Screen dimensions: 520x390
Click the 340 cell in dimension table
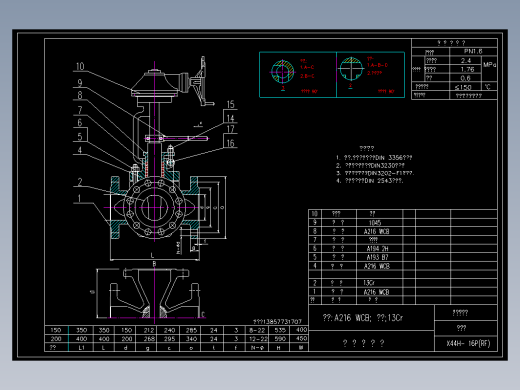191,339
